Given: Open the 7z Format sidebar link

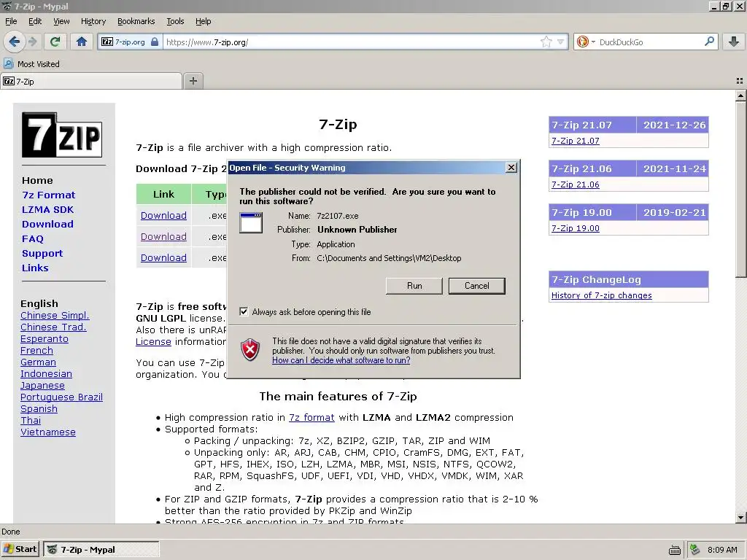Looking at the screenshot, I should click(49, 195).
